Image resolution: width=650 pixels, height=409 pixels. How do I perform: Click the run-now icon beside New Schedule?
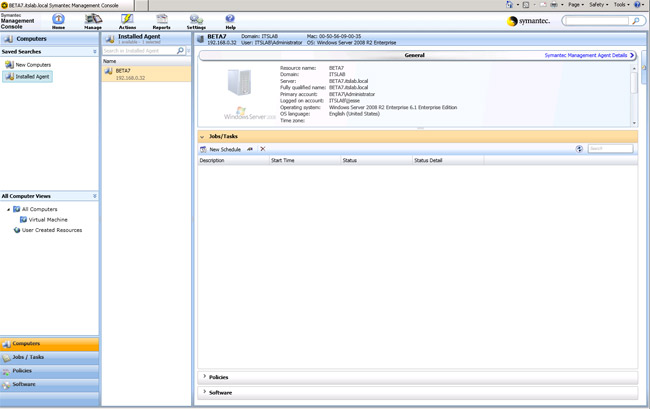pos(250,149)
